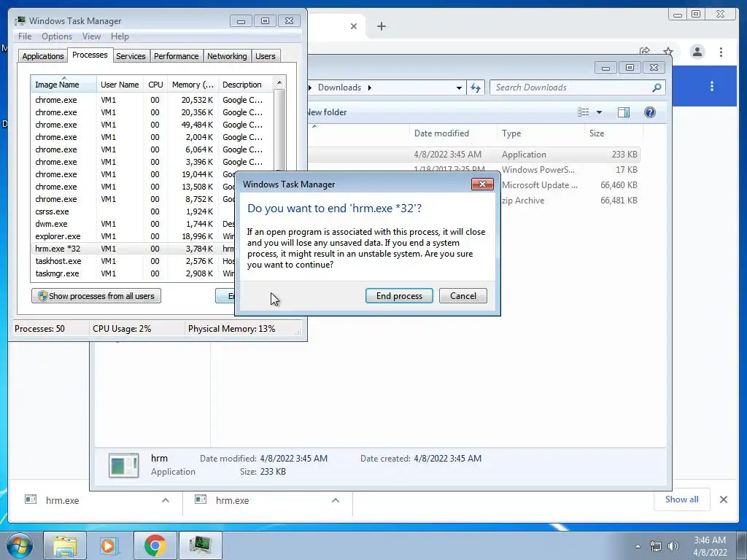Sort processes by User Name column
The height and width of the screenshot is (560, 747).
120,85
